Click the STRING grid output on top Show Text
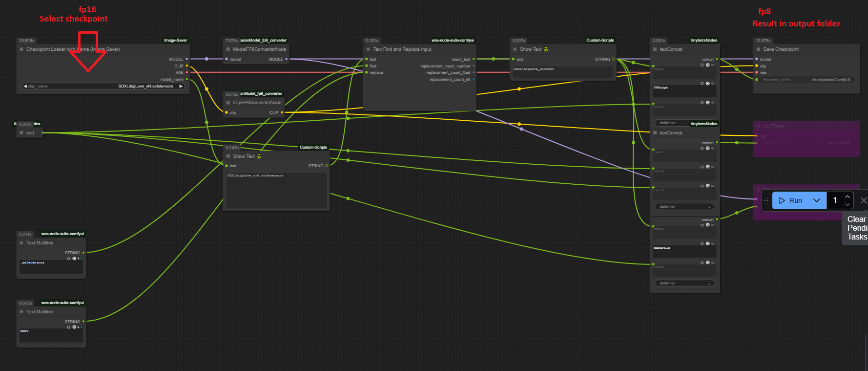The height and width of the screenshot is (371, 868). [x=614, y=59]
